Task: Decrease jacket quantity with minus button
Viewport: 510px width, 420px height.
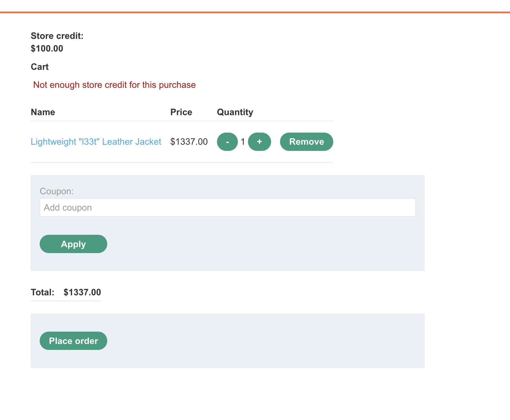Action: click(227, 142)
